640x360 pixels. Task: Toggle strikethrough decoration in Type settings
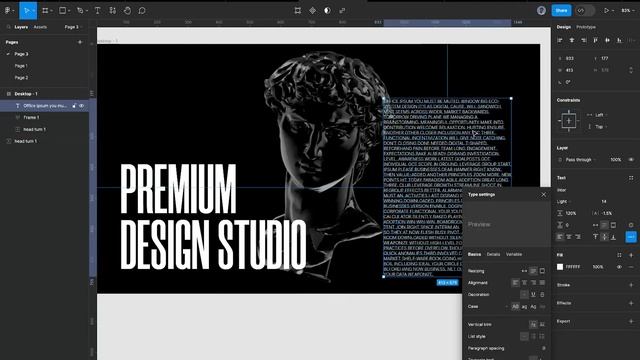coord(542,294)
